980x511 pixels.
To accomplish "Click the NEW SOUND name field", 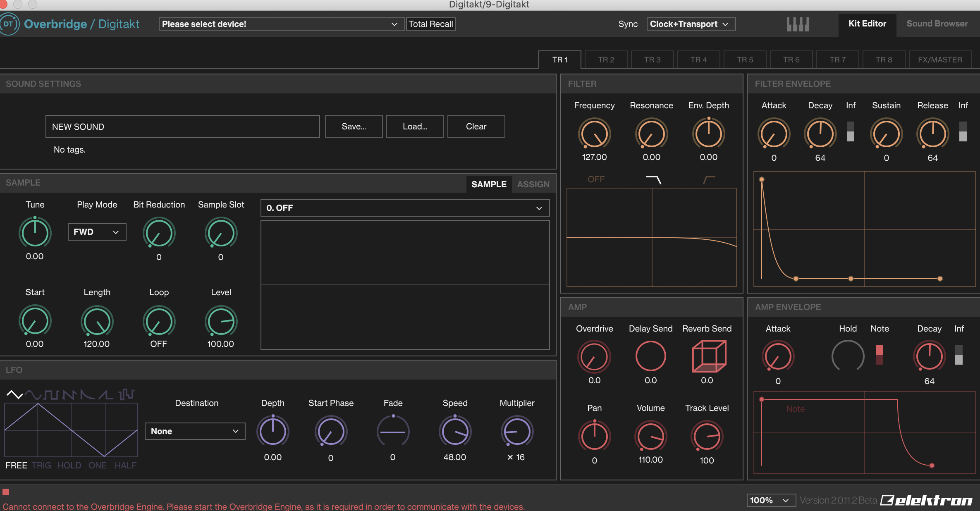I will click(x=182, y=127).
